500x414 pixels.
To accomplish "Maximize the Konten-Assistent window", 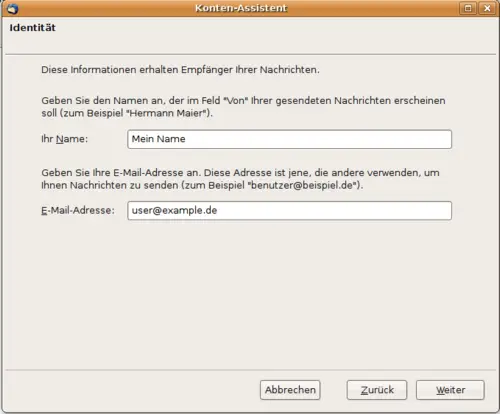I will click(468, 8).
